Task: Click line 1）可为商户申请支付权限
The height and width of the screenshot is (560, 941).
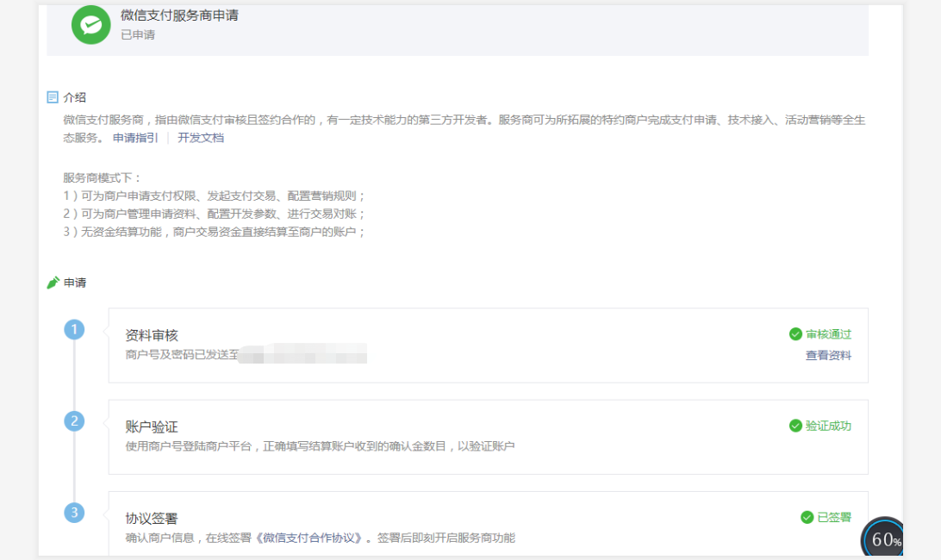Action: coord(215,196)
